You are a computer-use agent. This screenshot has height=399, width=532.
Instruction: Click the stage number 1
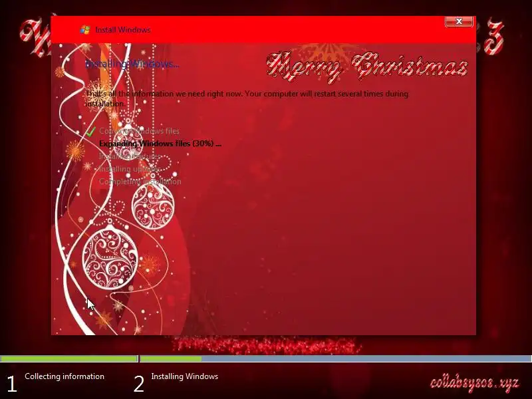pyautogui.click(x=12, y=384)
